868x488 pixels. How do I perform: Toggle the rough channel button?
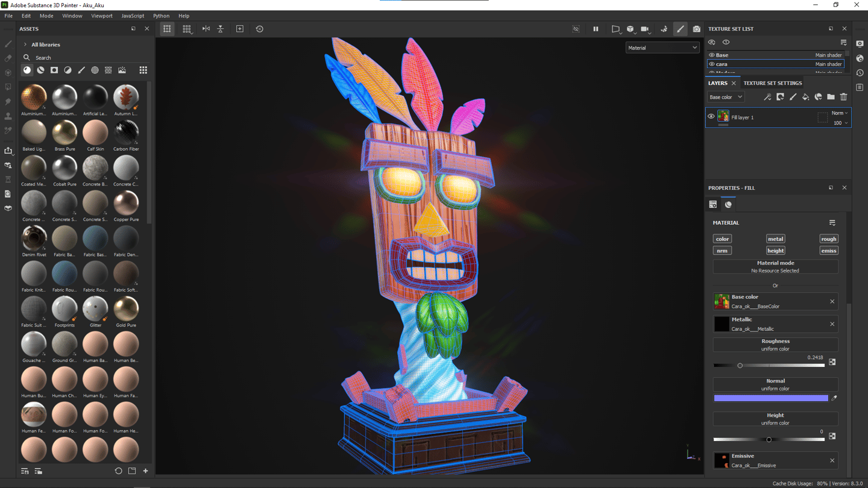(x=829, y=239)
